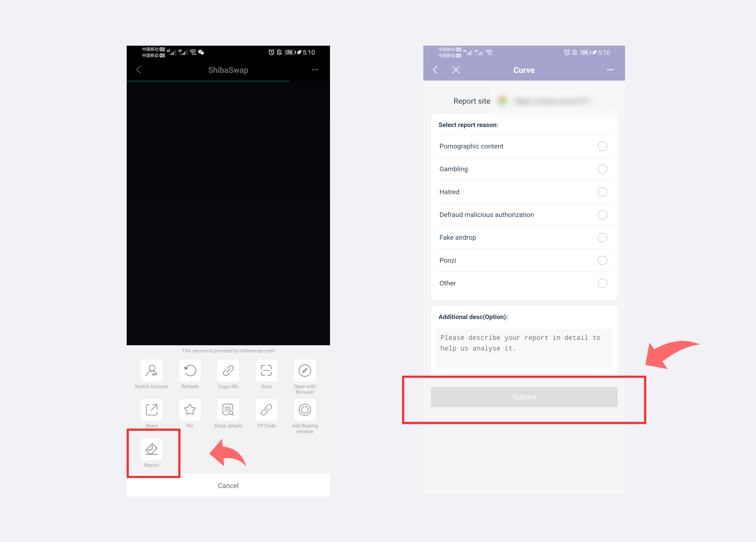Tap the Switch Account icon

tap(151, 371)
